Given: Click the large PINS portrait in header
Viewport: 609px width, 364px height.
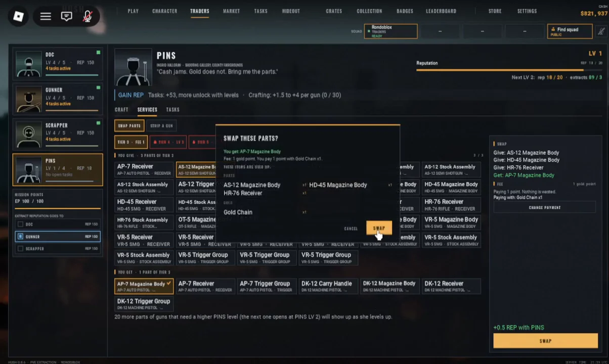Looking at the screenshot, I should (133, 67).
